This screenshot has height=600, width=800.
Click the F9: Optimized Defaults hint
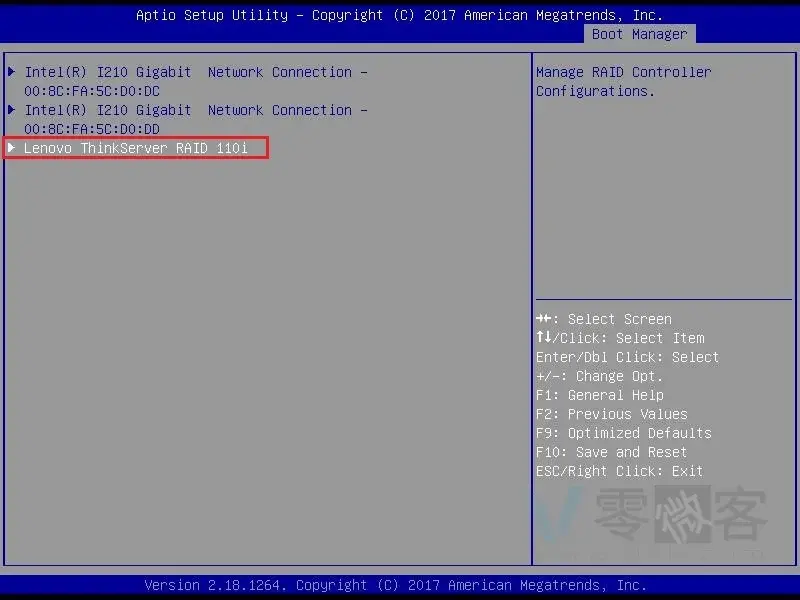[x=623, y=433]
